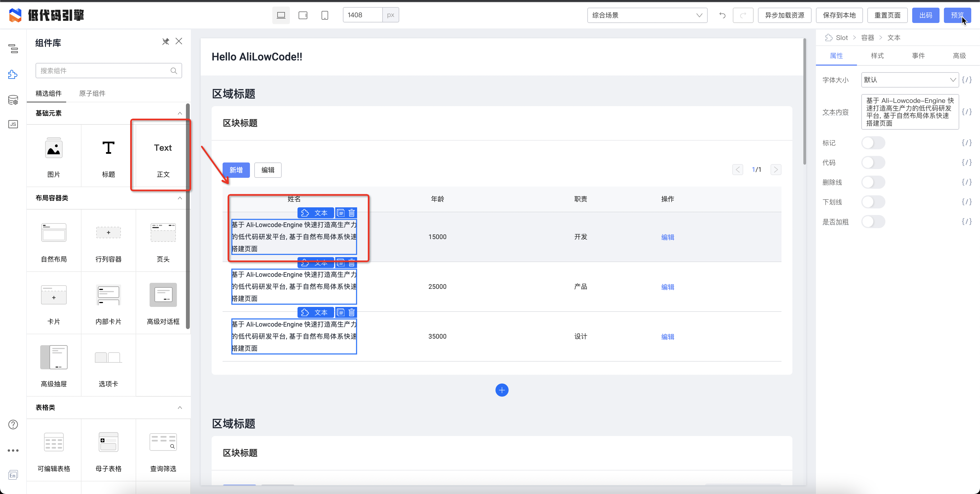Image resolution: width=980 pixels, height=494 pixels.
Task: Click the redo arrow icon
Action: coord(743,15)
